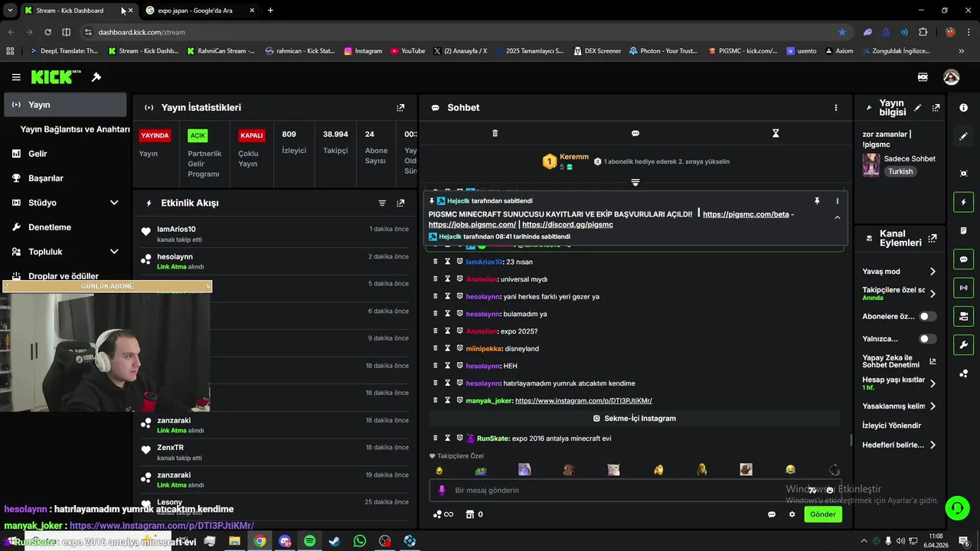980x551 pixels.
Task: Open the Spotify taskbar icon
Action: click(309, 541)
